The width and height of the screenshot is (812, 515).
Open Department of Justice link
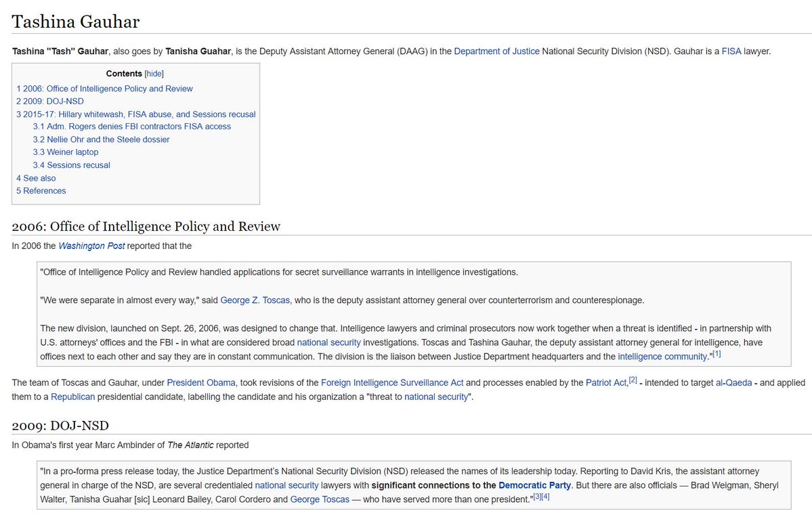[x=496, y=51]
